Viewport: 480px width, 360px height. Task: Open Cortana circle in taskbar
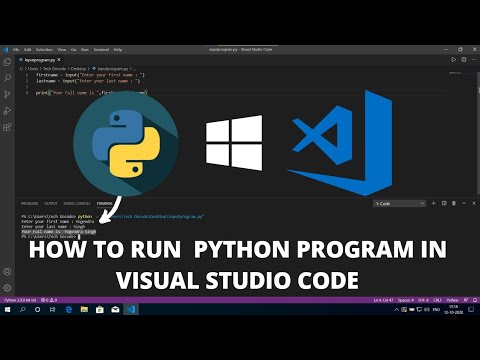point(37,310)
